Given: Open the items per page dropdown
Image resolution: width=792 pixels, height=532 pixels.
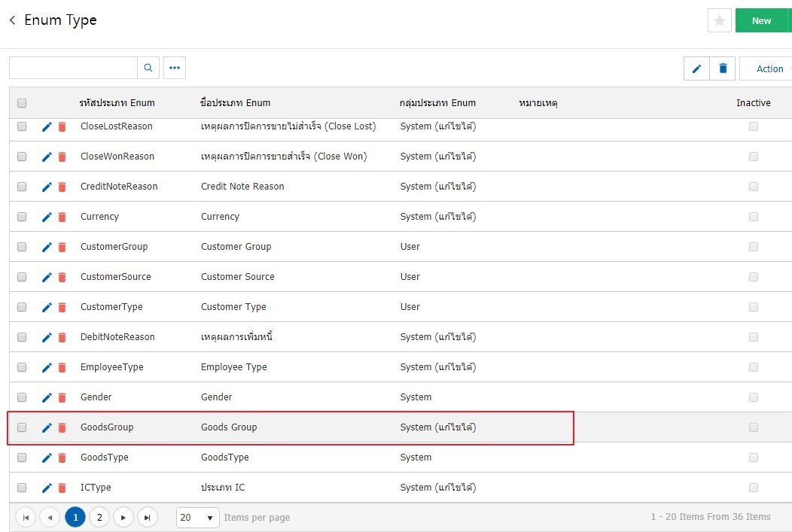Looking at the screenshot, I should point(197,518).
